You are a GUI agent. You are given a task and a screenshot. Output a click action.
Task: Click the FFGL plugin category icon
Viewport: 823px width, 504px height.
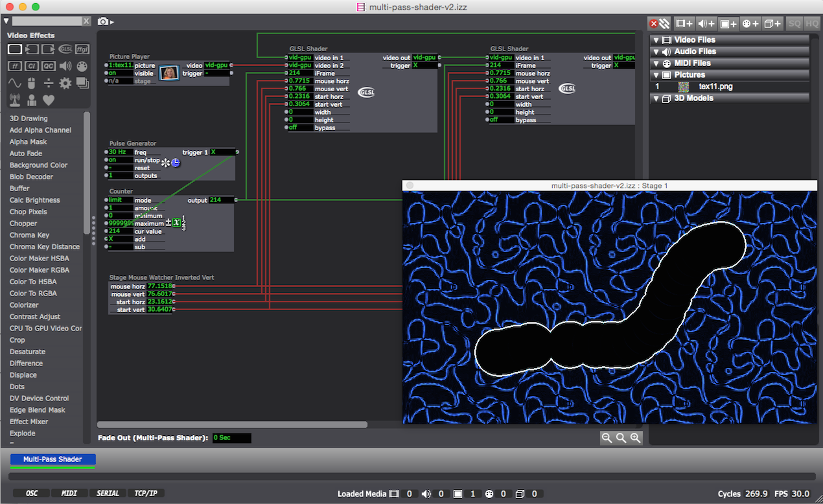pos(82,49)
